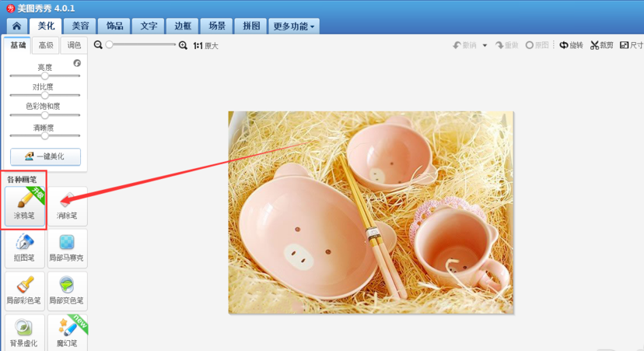
Task: Select the 局部彩色笔 local color brush
Action: click(x=25, y=291)
